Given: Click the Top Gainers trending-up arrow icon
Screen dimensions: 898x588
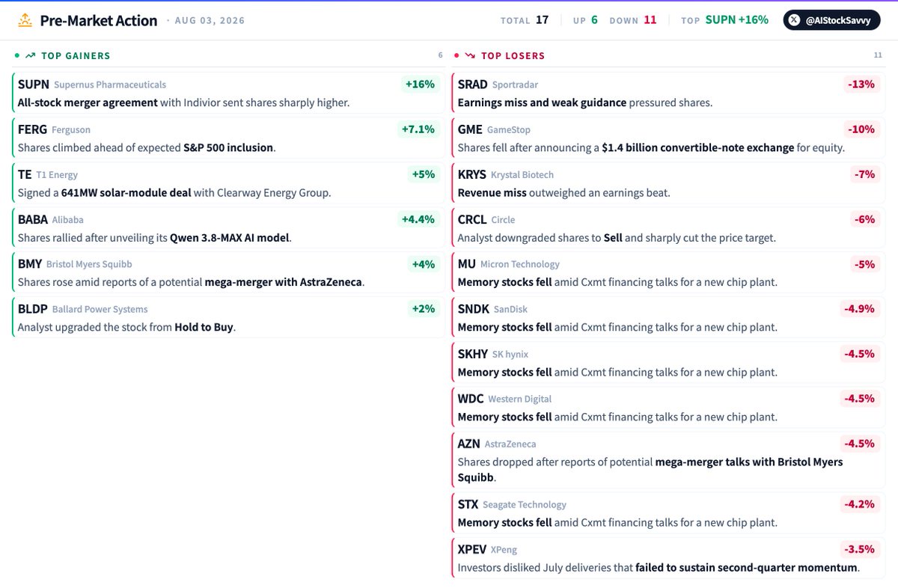Looking at the screenshot, I should [30, 55].
